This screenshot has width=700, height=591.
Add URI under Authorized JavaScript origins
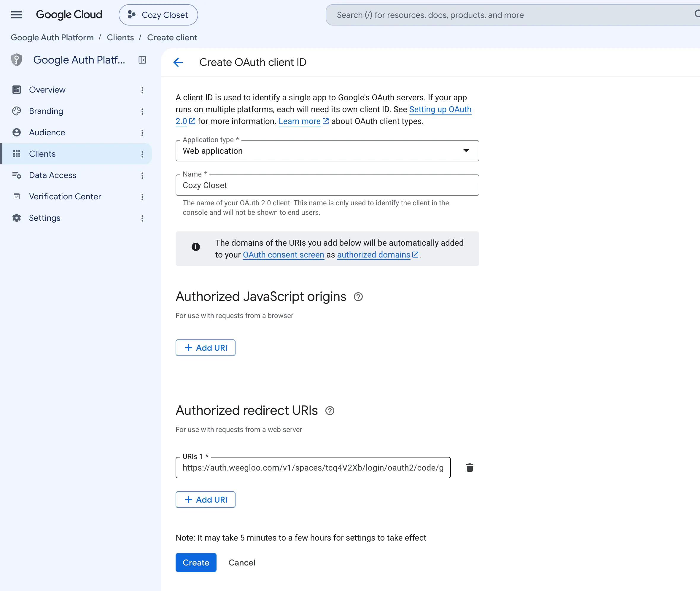205,348
